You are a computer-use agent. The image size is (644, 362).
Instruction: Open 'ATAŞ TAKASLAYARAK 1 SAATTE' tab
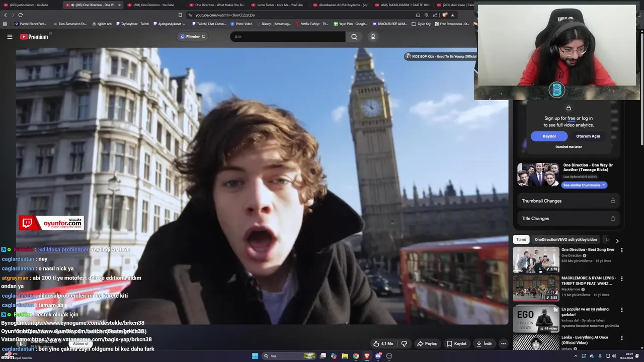point(402,5)
